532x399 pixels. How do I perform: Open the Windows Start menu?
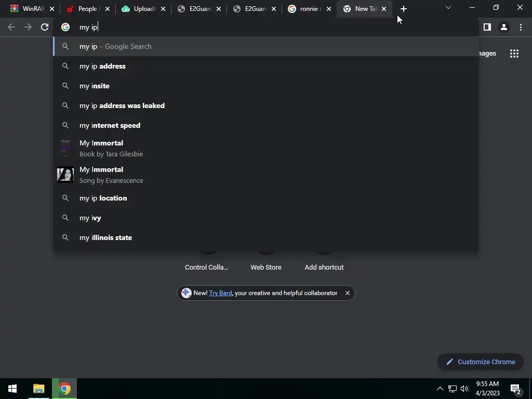(x=12, y=389)
